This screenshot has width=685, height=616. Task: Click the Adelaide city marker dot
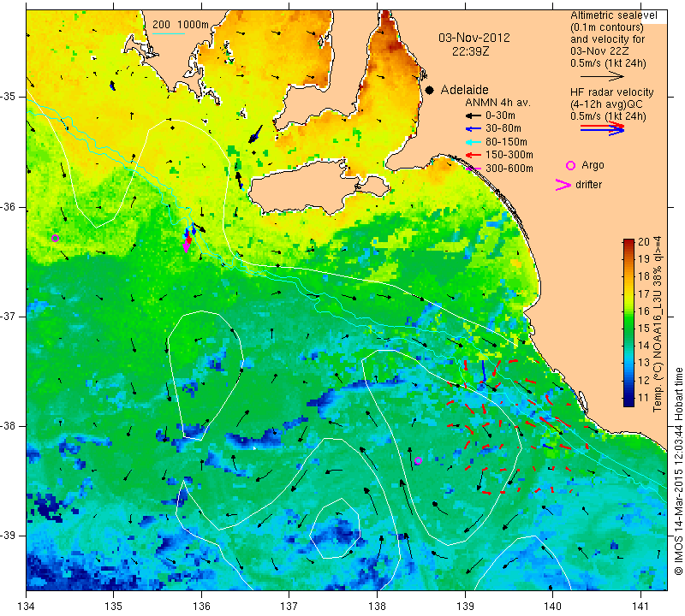(x=430, y=90)
